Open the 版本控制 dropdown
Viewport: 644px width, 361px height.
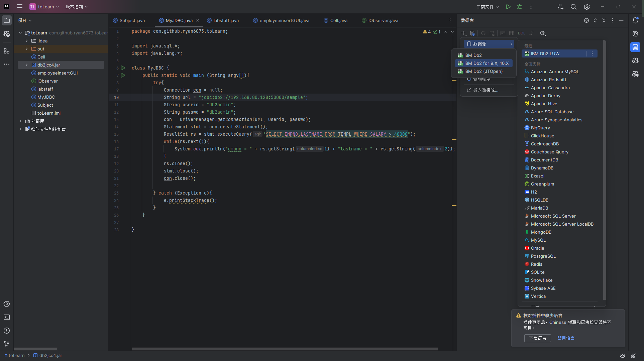click(77, 7)
